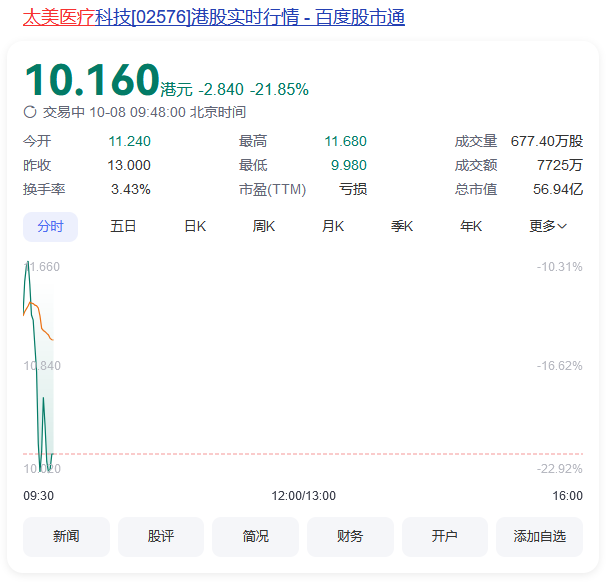The image size is (609, 582).
Task: Click the 最高 value 11.680
Action: click(x=346, y=141)
